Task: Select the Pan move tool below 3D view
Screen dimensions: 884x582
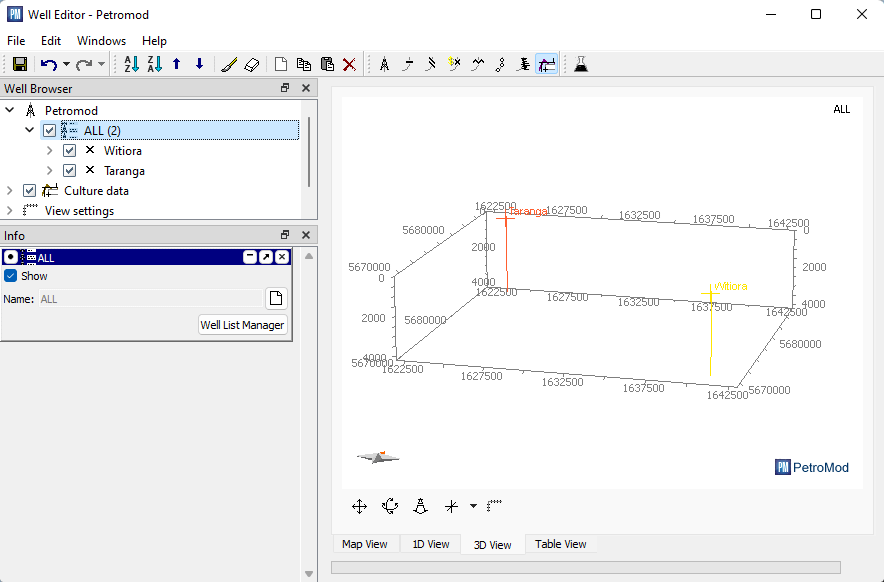Action: tap(360, 507)
